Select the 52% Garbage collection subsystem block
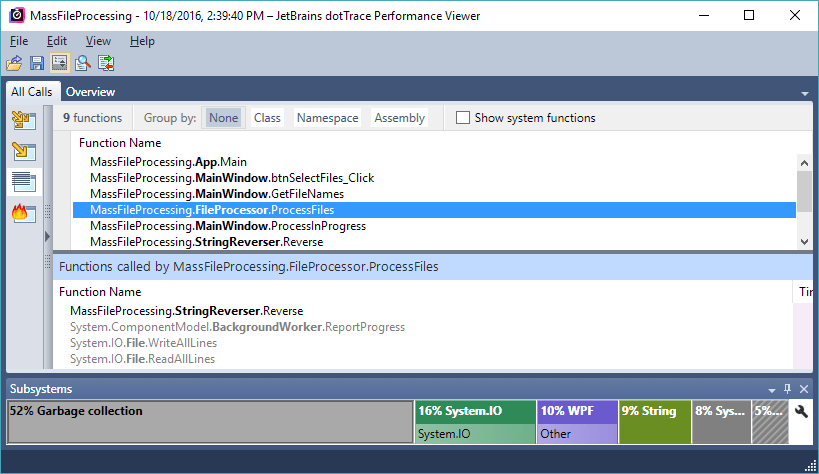819x474 pixels. 210,422
